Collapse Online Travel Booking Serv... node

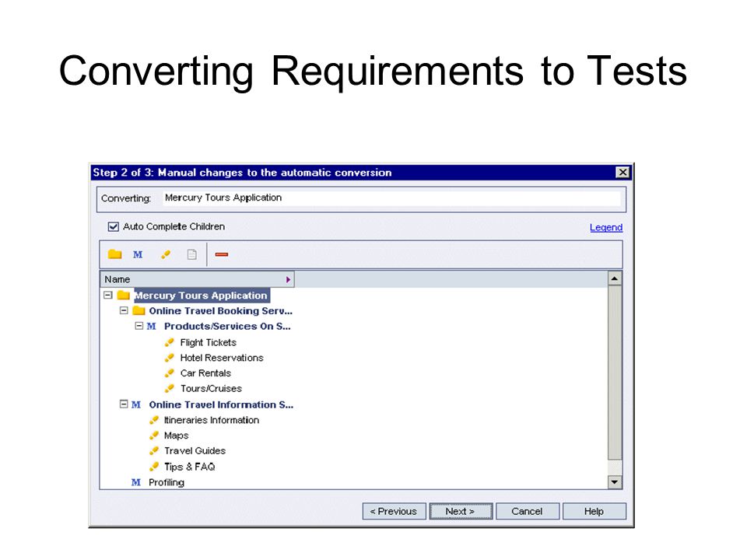[x=124, y=310]
